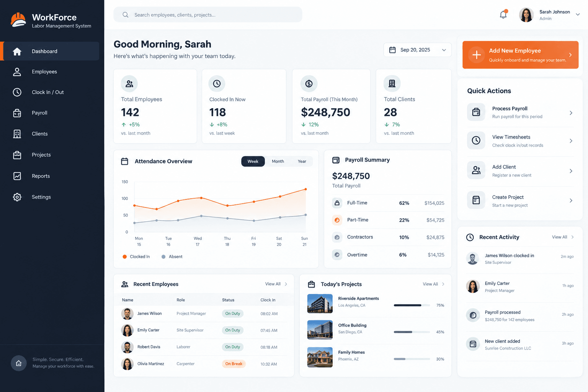Image resolution: width=588 pixels, height=392 pixels.
Task: Open the Dashboard home icon
Action: 17,51
